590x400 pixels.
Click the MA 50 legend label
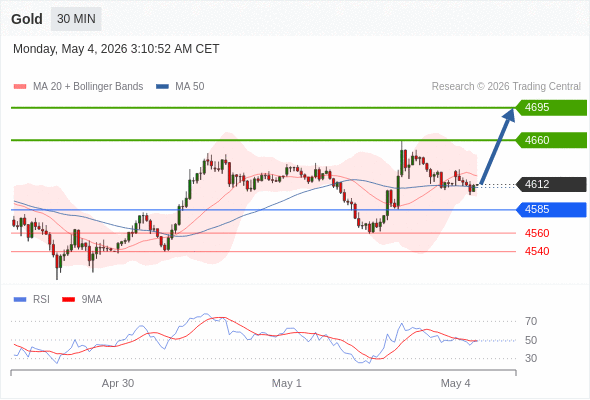(190, 87)
